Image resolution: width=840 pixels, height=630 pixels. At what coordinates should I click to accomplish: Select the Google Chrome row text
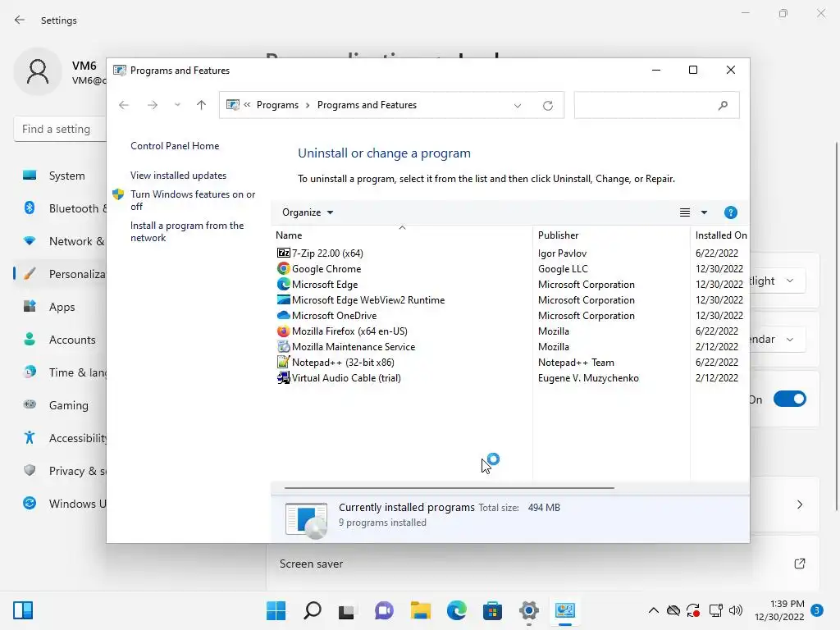(326, 268)
